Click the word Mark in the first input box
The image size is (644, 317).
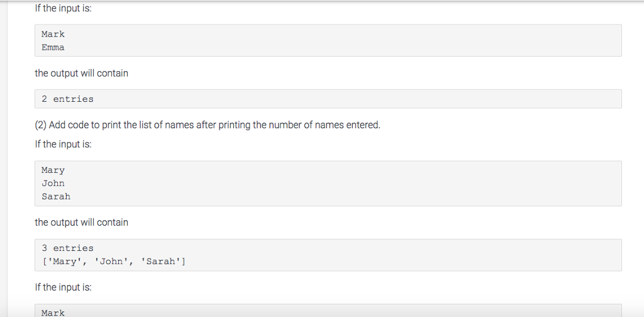click(x=53, y=34)
